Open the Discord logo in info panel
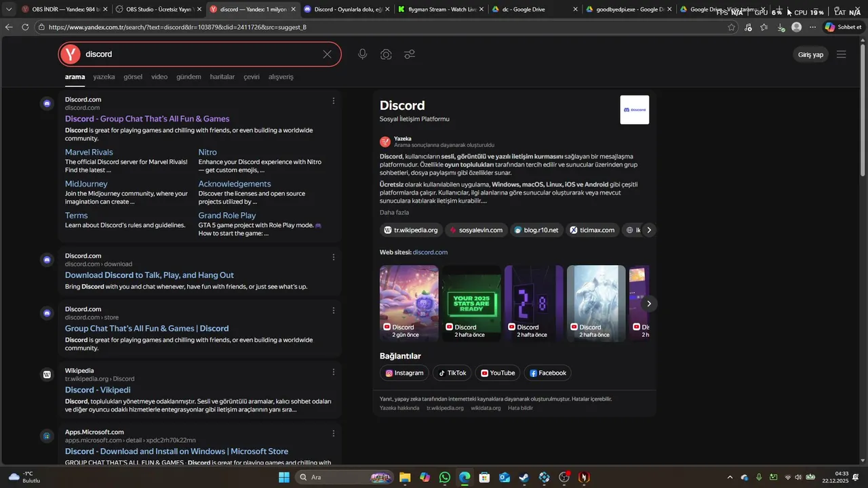Screen dimensions: 868x488 (635, 110)
